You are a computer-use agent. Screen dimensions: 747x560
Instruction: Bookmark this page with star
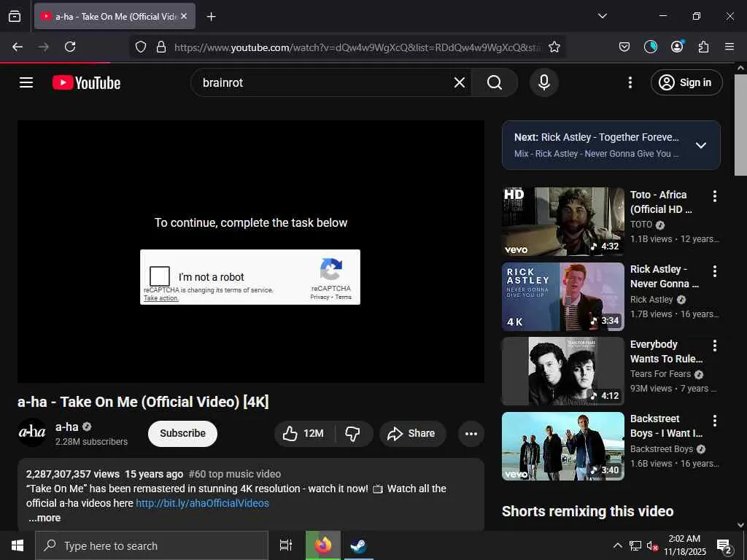pos(554,47)
